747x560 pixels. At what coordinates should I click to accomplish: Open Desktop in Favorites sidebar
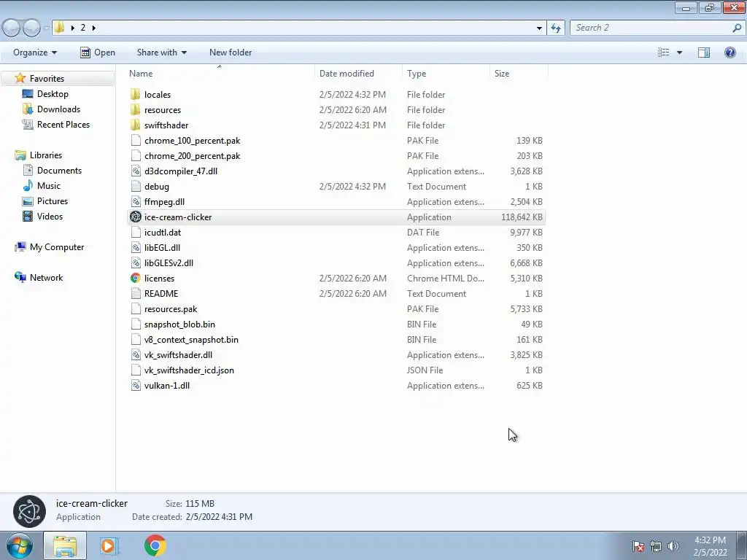[53, 94]
